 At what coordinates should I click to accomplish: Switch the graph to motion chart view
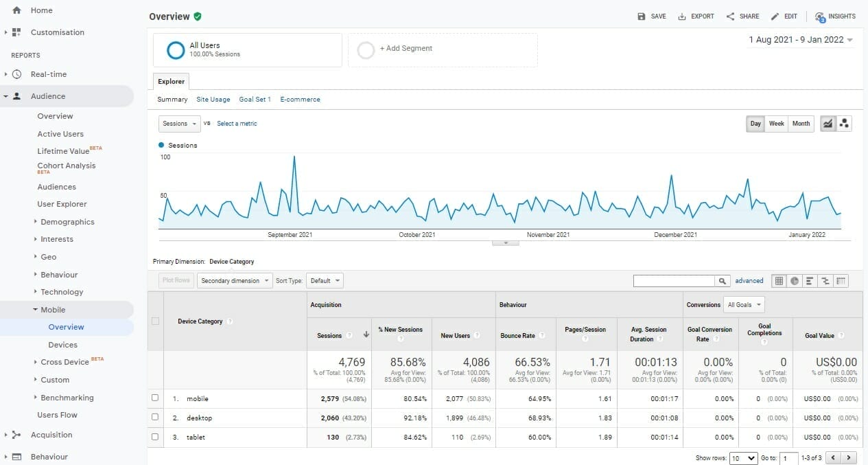(844, 123)
